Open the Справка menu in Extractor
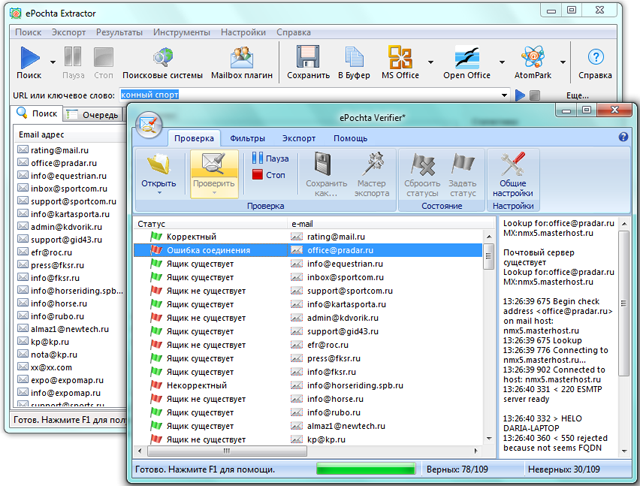 point(293,32)
